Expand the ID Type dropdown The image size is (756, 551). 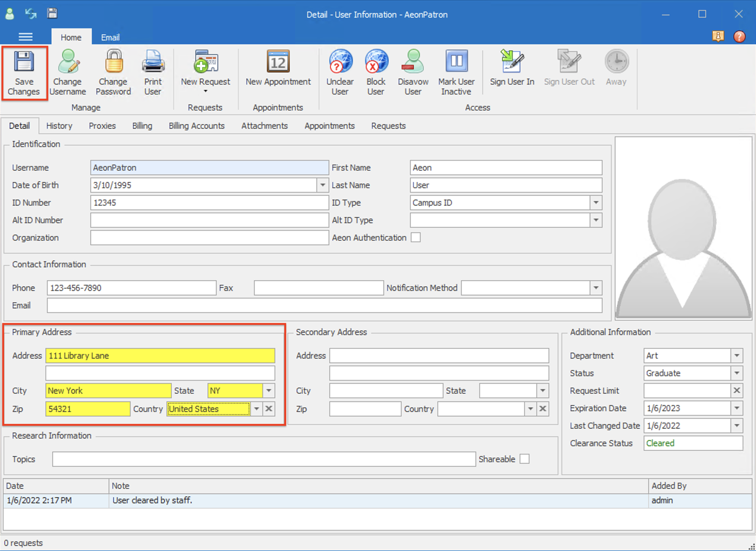[x=596, y=203]
